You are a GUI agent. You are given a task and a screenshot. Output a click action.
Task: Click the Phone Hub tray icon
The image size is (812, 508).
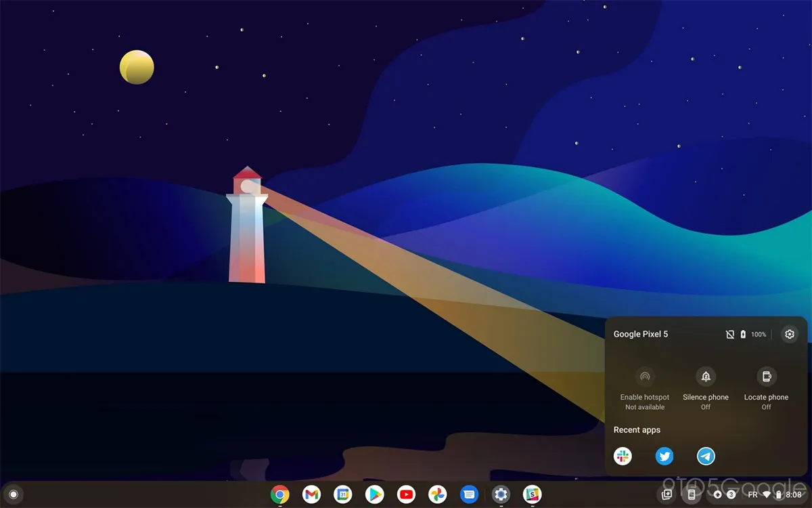point(691,494)
